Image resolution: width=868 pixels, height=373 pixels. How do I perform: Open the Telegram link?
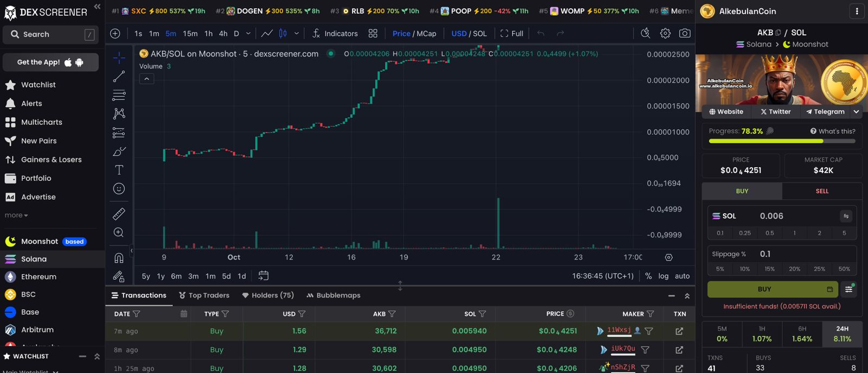pyautogui.click(x=825, y=112)
